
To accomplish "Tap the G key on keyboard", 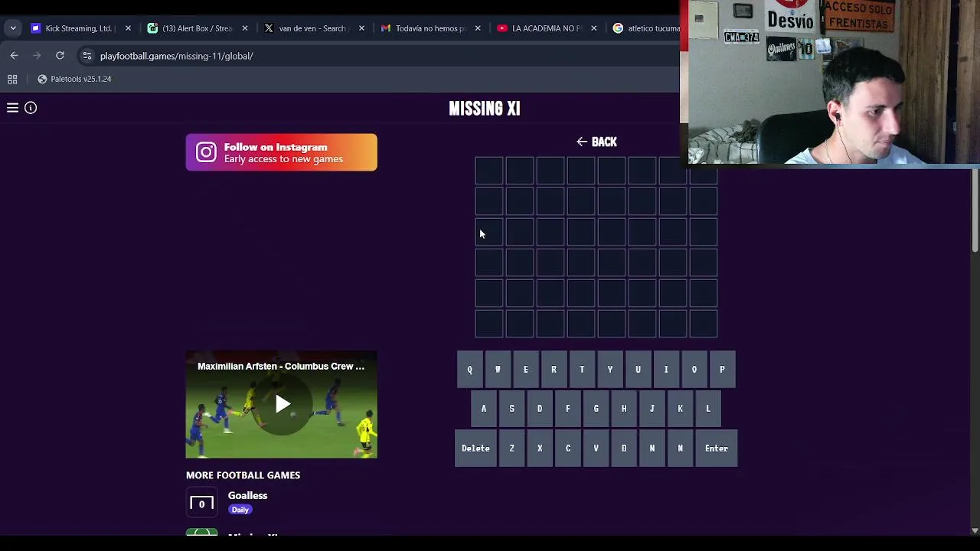I will click(x=596, y=409).
